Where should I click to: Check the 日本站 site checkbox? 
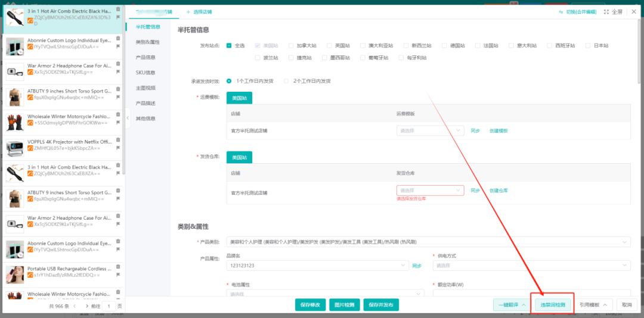pos(588,45)
